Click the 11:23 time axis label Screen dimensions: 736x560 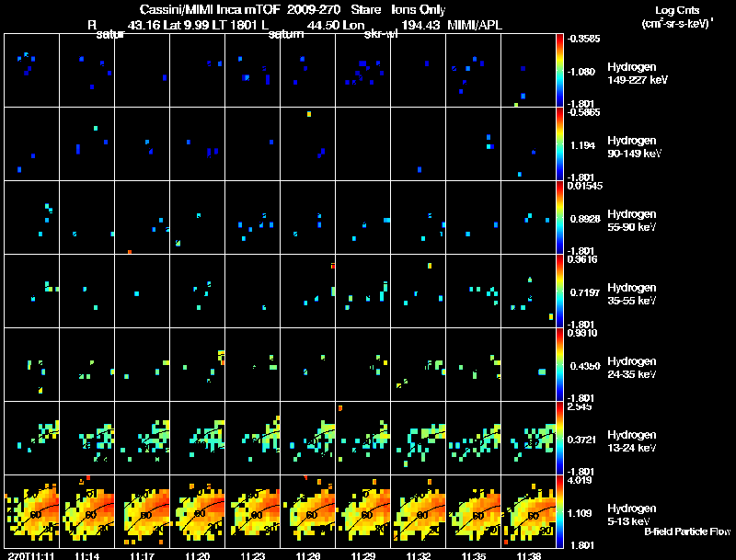click(x=252, y=556)
